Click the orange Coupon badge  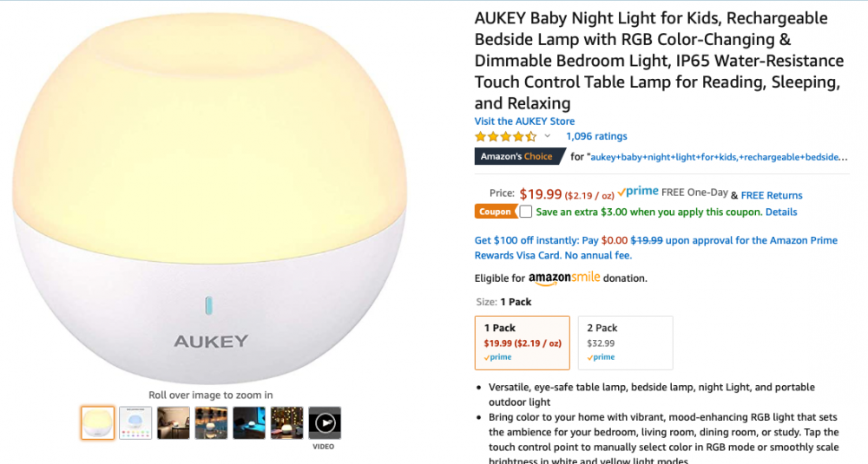(494, 212)
